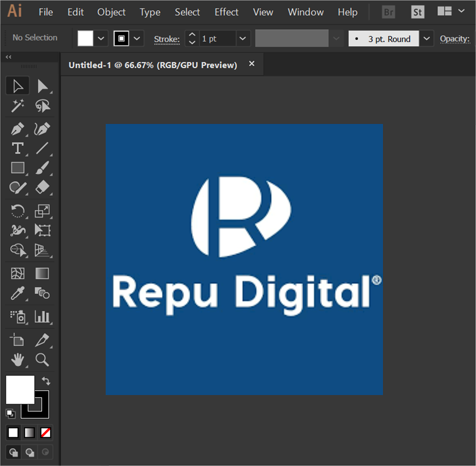Set gradient mode for fill
The image size is (476, 466).
coord(30,433)
